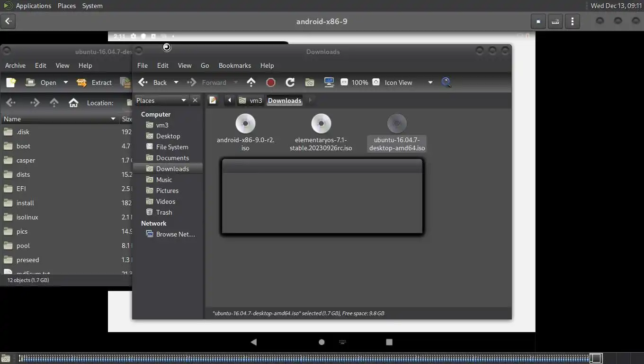Open the Archive menu
Screen dimensions: 644x364
tap(15, 65)
